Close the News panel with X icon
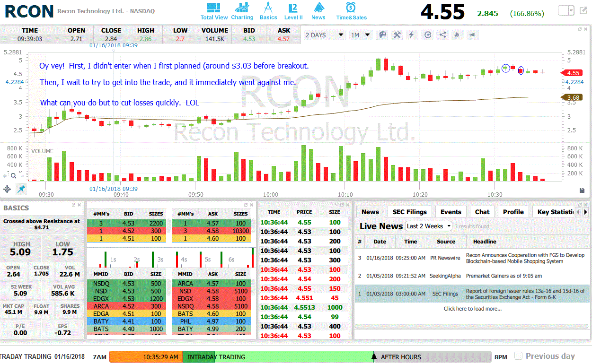The width and height of the screenshot is (592, 364). (586, 205)
